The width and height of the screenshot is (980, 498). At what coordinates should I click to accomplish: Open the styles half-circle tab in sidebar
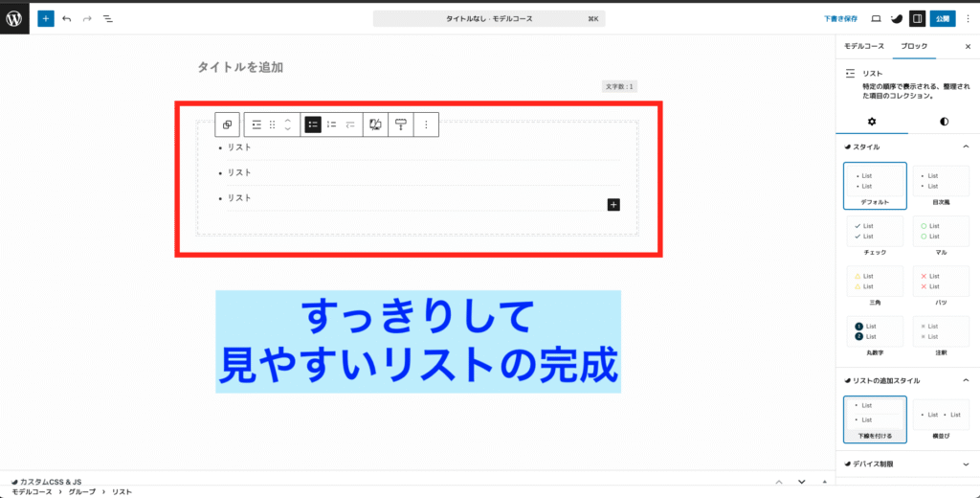944,122
